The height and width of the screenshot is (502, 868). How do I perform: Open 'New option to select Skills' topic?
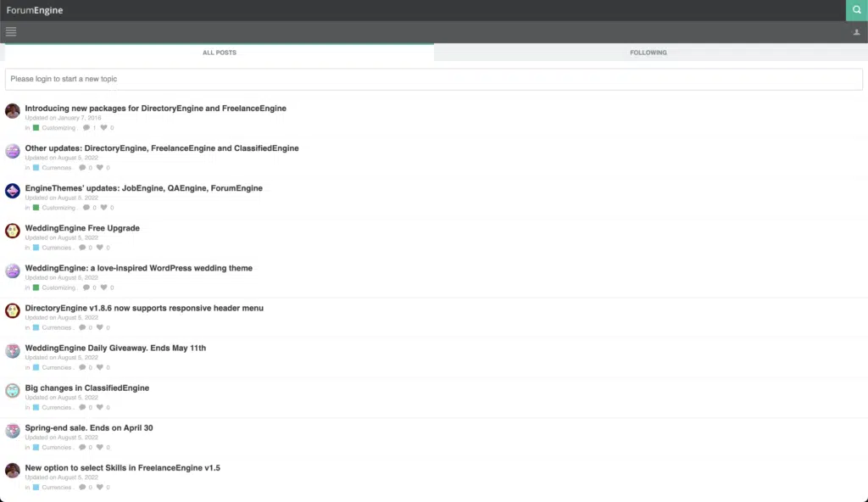click(122, 467)
